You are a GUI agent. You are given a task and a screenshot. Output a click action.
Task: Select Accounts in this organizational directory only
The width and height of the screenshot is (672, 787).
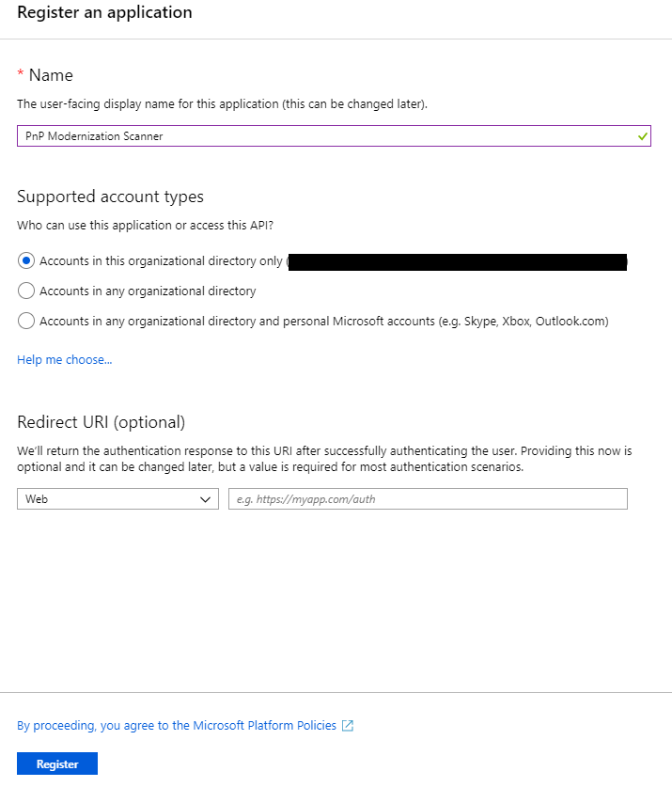pos(27,260)
